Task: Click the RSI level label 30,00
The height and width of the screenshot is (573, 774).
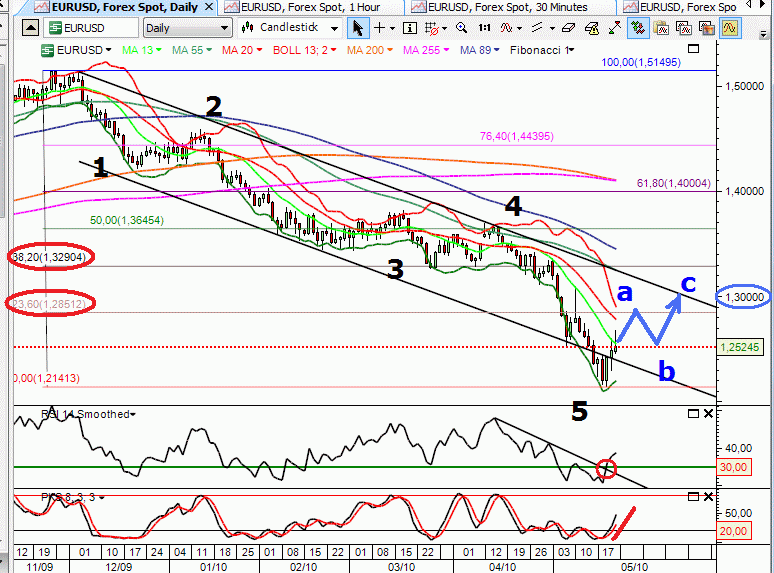Action: click(x=734, y=467)
